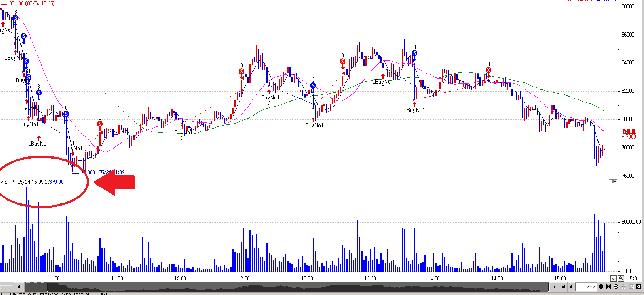644x295 pixels.
Task: Click the grip handle left of scrollbar
Action: coord(7,287)
